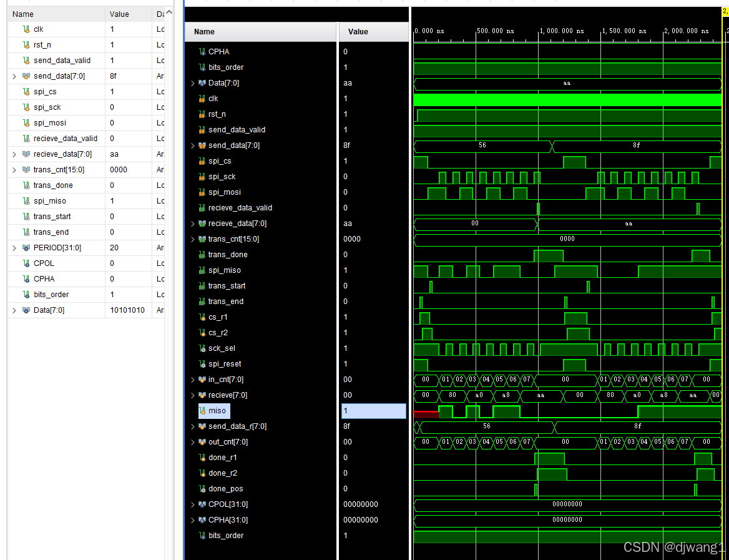This screenshot has height=560, width=729.
Task: Click the Data[7:0] bus icon
Action: 201,82
